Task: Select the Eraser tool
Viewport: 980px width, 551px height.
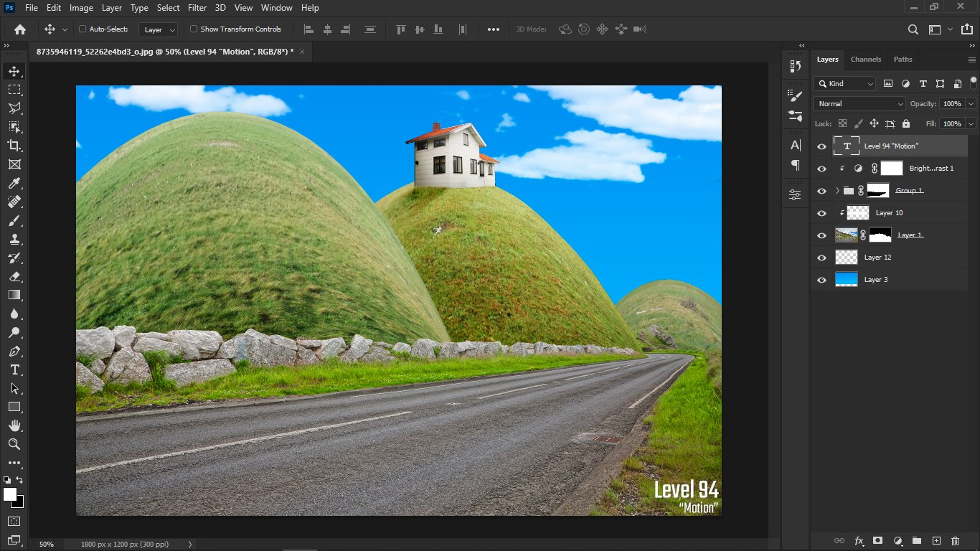Action: click(14, 277)
